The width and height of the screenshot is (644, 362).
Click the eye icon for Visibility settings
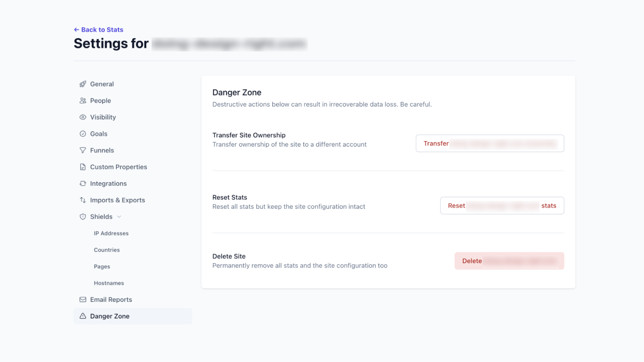(x=83, y=117)
